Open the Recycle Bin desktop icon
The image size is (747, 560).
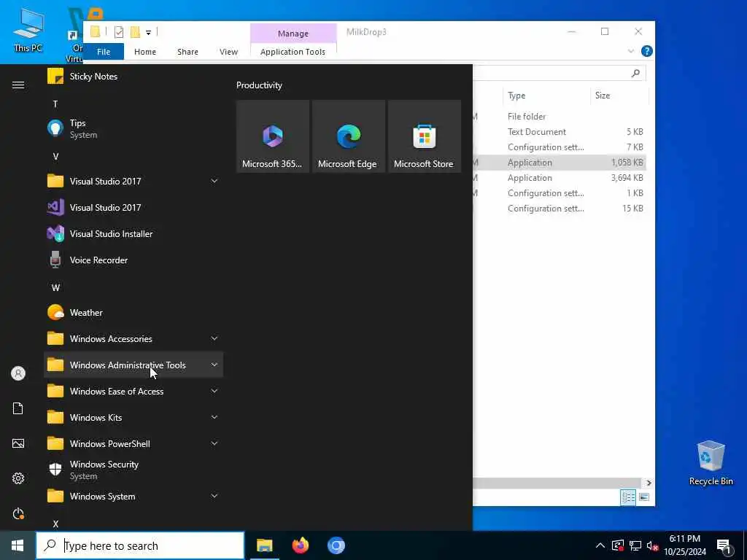coord(711,463)
